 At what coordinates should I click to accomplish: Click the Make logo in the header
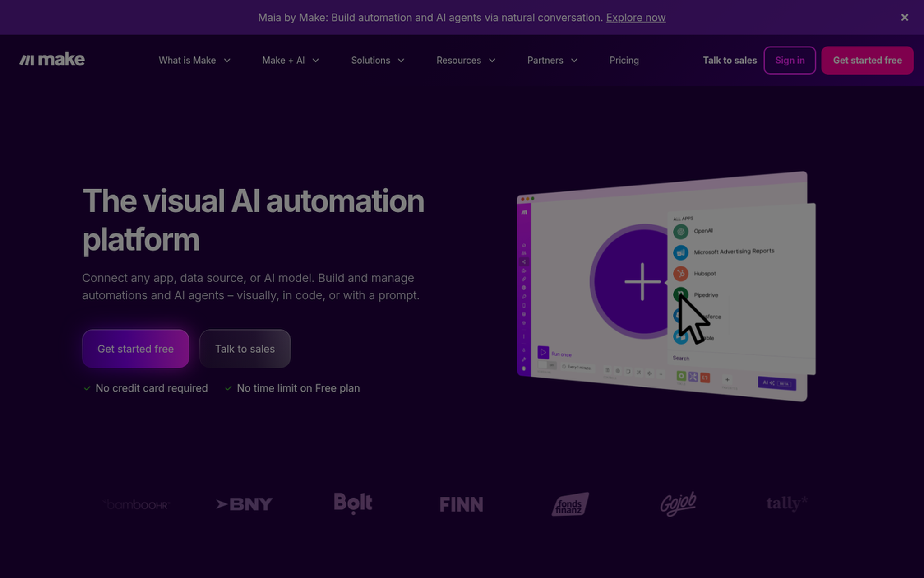(52, 60)
